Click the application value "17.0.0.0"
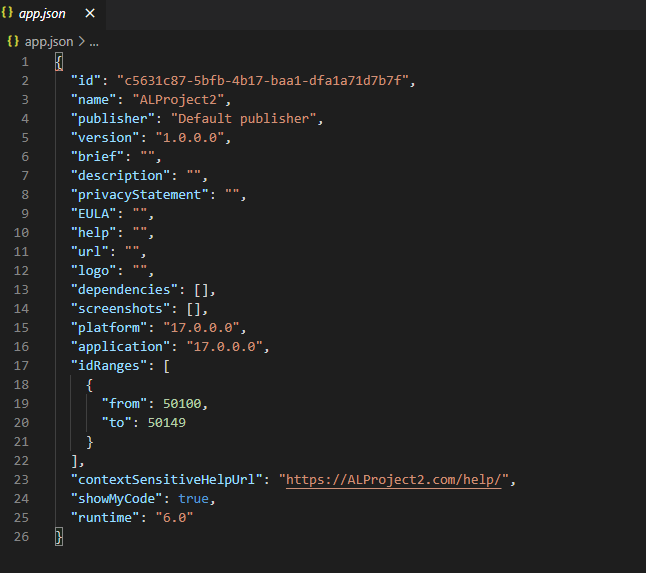 [224, 347]
